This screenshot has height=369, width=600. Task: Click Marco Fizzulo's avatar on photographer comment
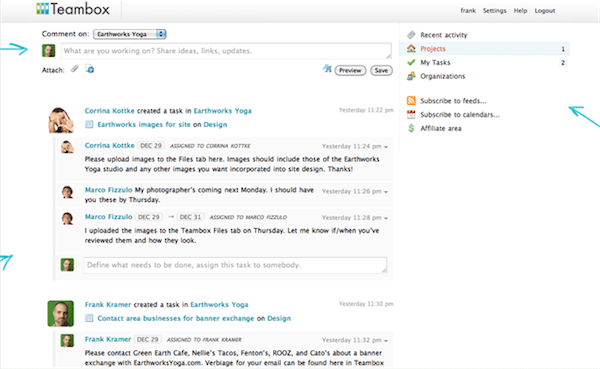[x=67, y=192]
